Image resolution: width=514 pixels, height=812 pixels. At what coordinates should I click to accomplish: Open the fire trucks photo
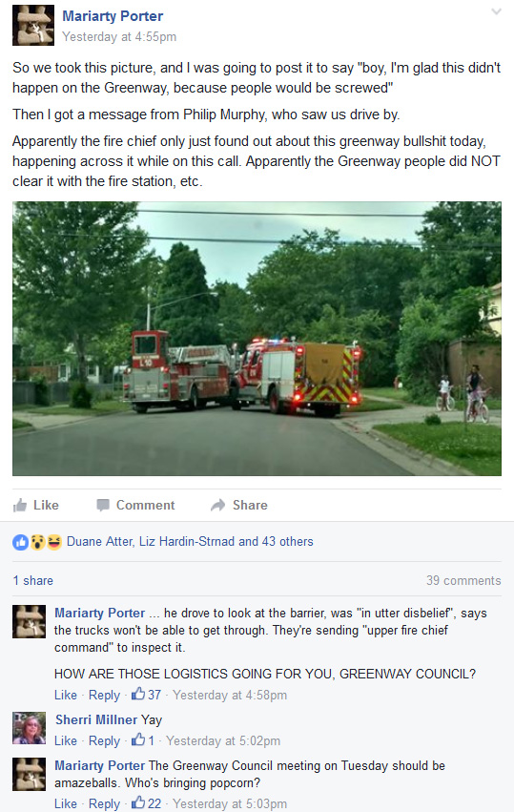tap(257, 339)
